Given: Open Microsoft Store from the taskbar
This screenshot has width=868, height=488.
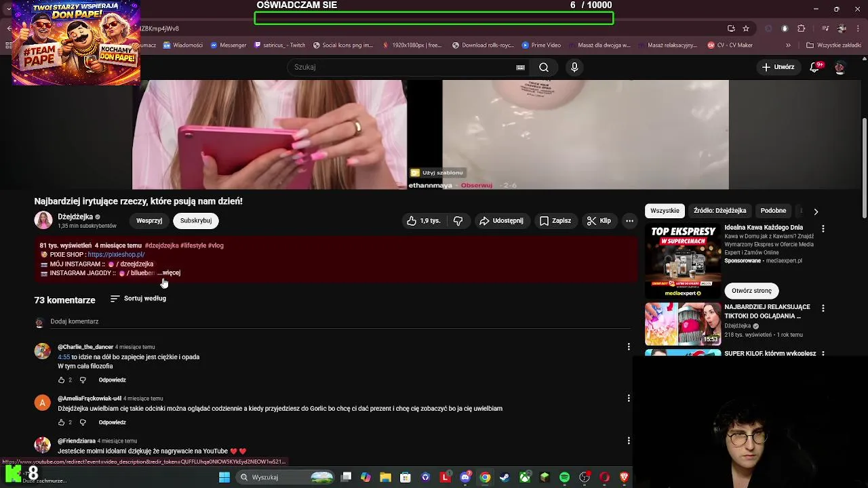Looking at the screenshot, I should point(406,477).
